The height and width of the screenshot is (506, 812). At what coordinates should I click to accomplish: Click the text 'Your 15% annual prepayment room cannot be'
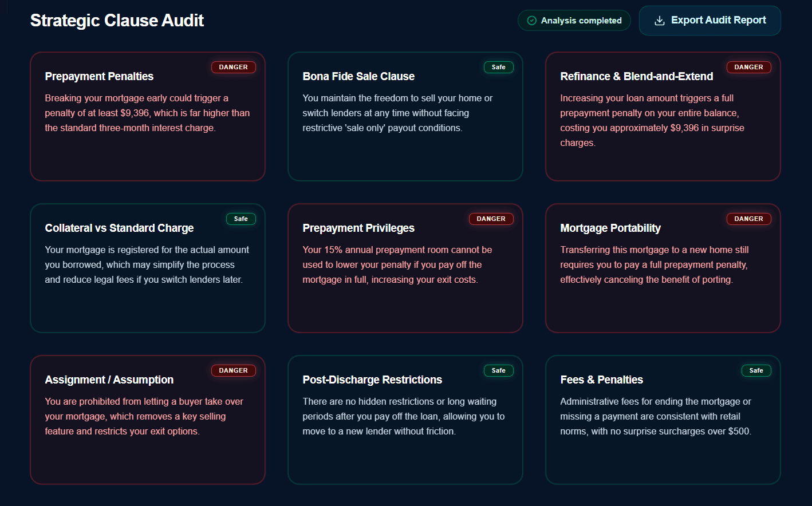coord(397,250)
